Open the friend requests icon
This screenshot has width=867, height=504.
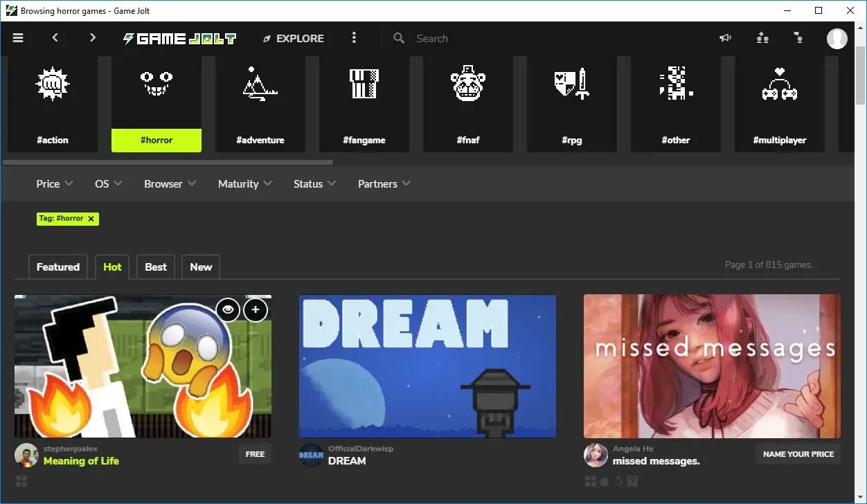point(762,38)
